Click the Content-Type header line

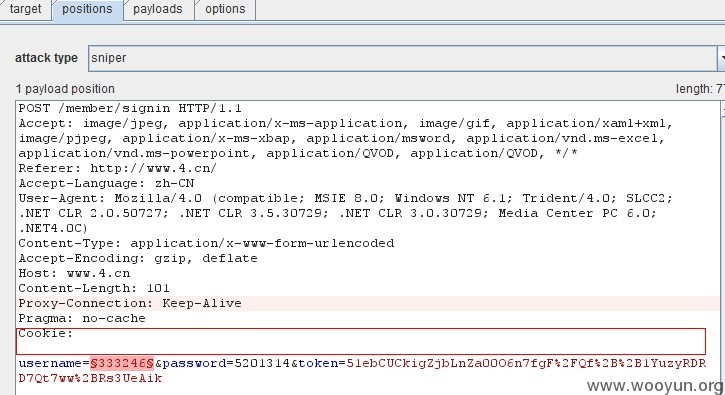(206, 243)
